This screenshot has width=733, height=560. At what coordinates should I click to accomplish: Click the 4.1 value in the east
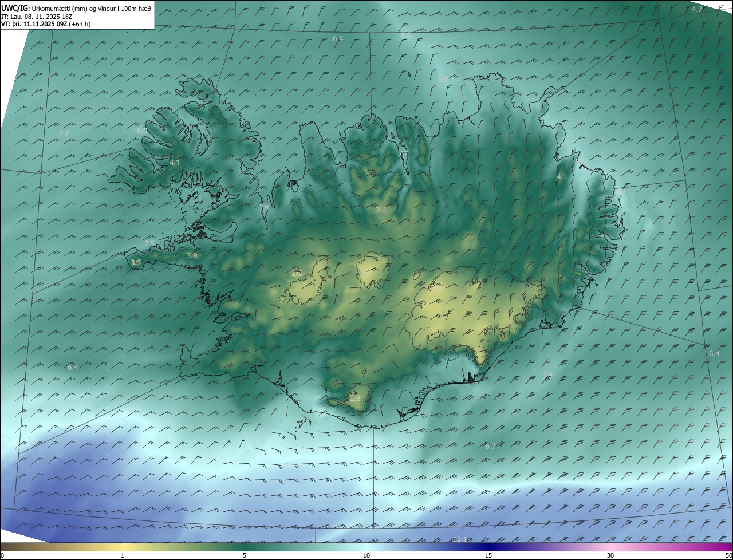(562, 177)
